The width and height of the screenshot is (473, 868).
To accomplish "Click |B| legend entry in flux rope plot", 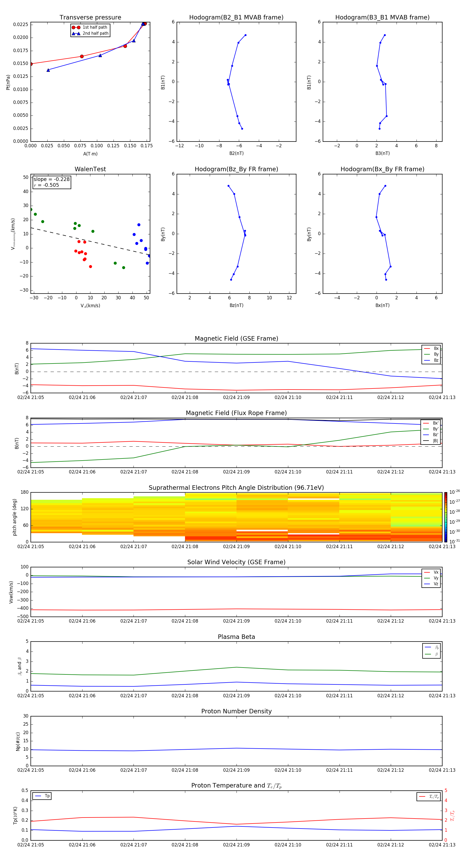I will click(x=431, y=441).
